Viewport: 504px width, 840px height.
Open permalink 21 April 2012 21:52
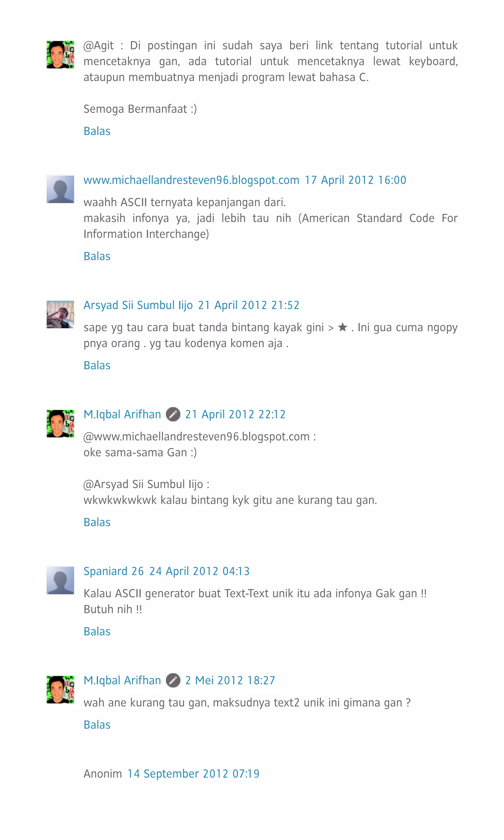(x=249, y=305)
